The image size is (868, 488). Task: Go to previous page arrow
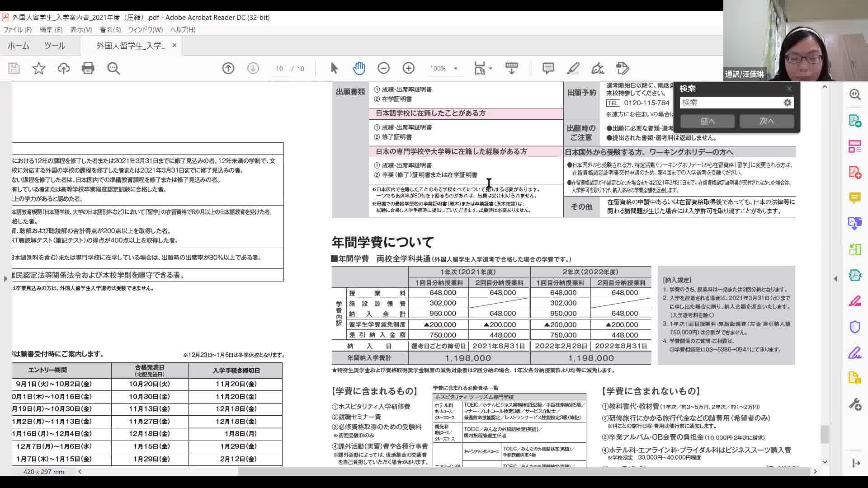pyautogui.click(x=228, y=68)
